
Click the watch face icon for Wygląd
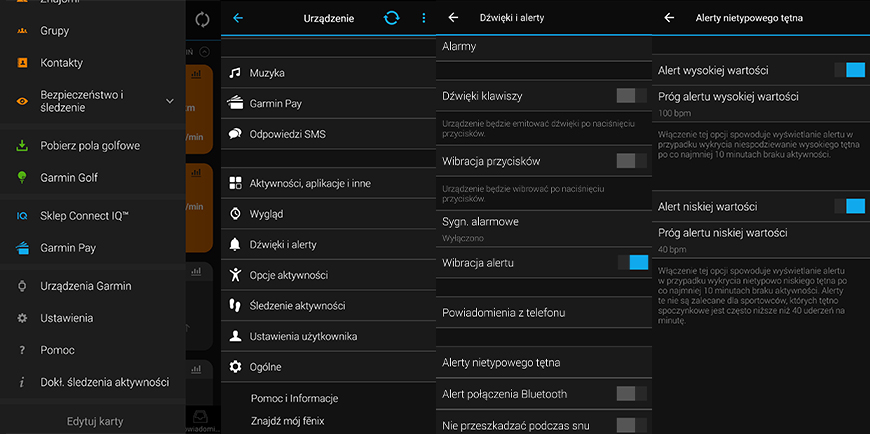click(235, 214)
